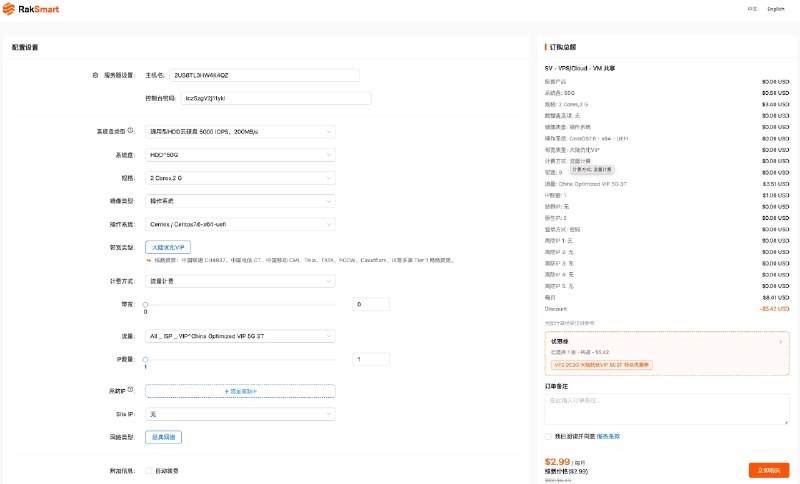Click the CentOS7.6 - x64 - UEFI summary row
The image size is (800, 484).
click(x=586, y=139)
